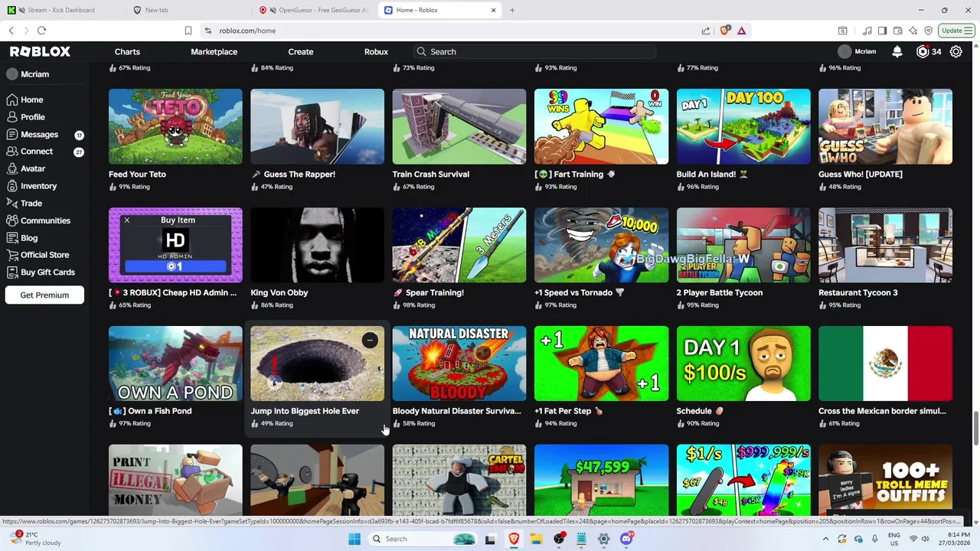980x551 pixels.
Task: Open Discord from taskbar
Action: point(626,539)
